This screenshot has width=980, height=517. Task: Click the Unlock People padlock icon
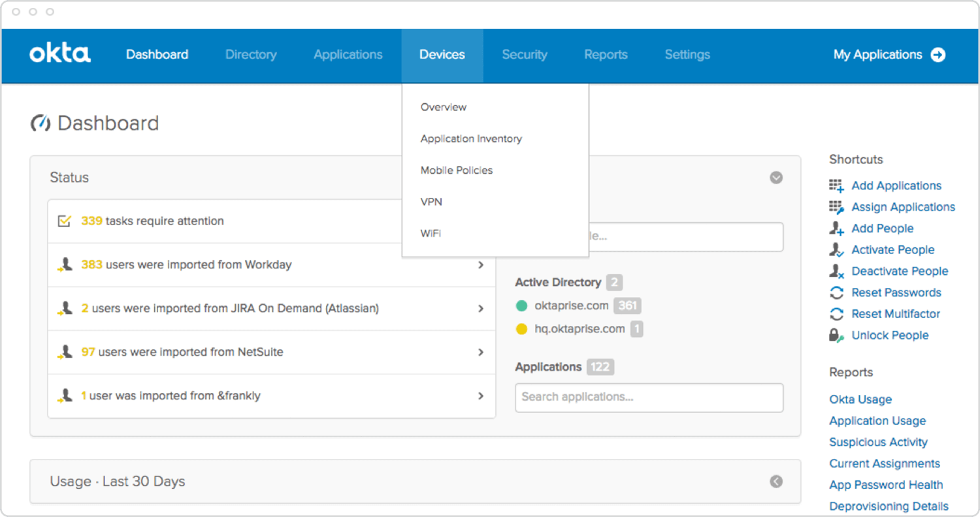(x=836, y=336)
